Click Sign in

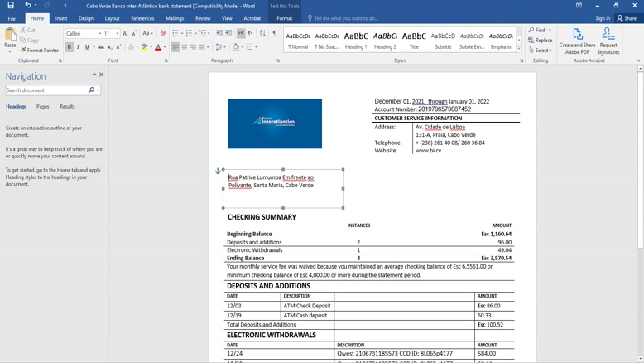pyautogui.click(x=603, y=18)
